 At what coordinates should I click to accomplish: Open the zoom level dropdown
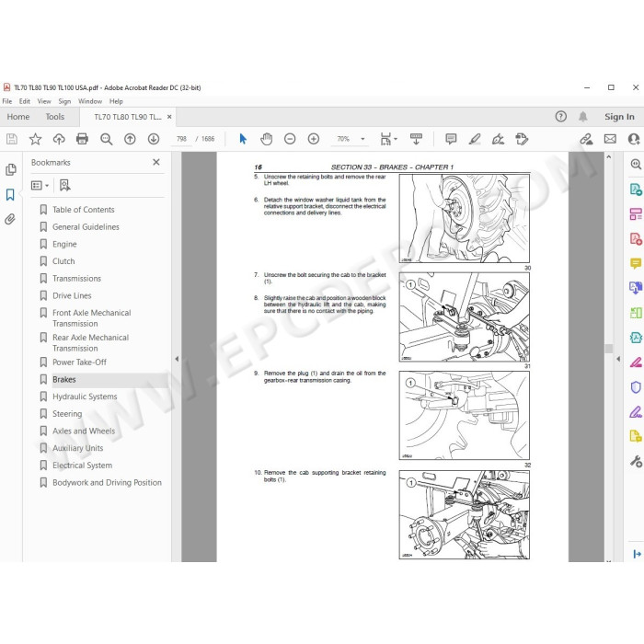click(362, 139)
